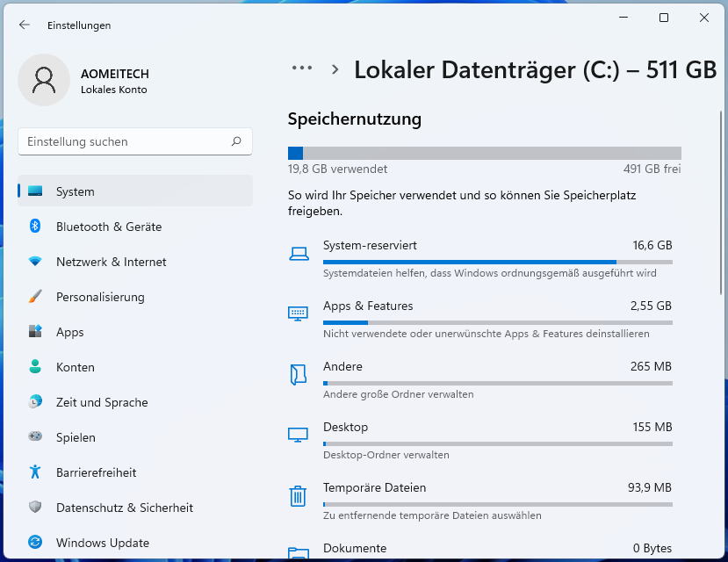Click the Personalisierung paintbrush icon

[x=35, y=297]
